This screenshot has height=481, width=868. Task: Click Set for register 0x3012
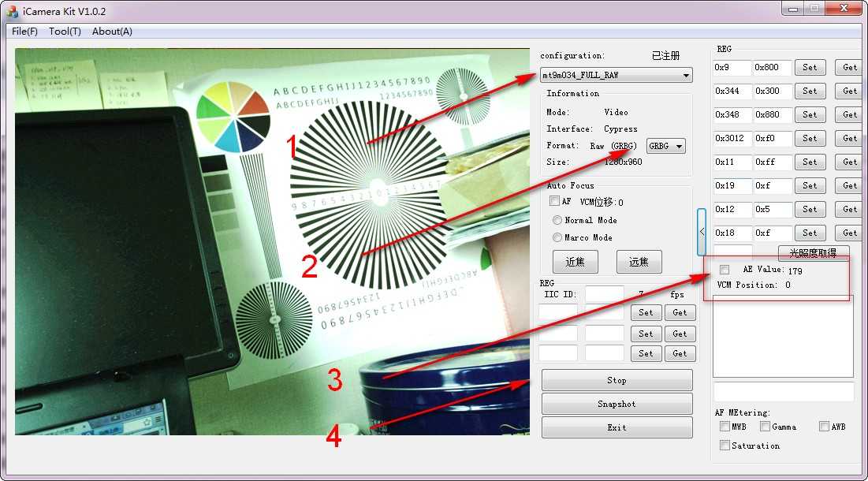[x=810, y=138]
